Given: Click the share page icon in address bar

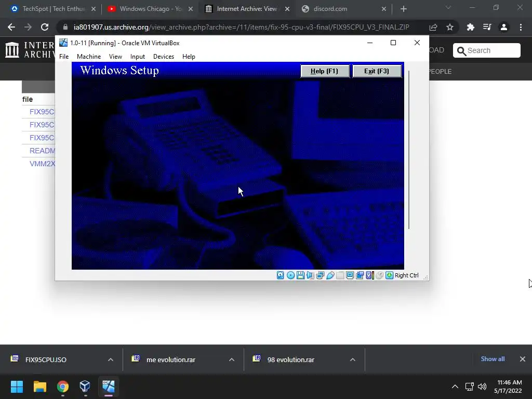Looking at the screenshot, I should tap(433, 27).
